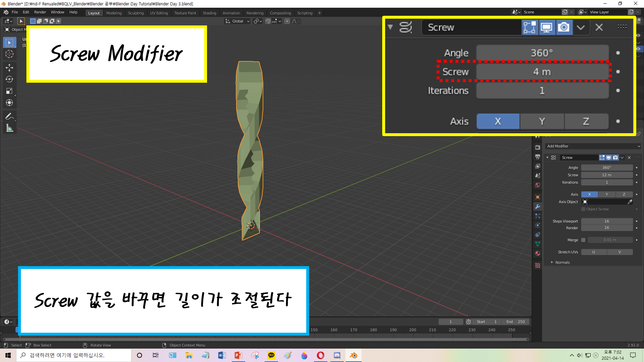Open the Global transform orientation dropdown

click(x=237, y=21)
